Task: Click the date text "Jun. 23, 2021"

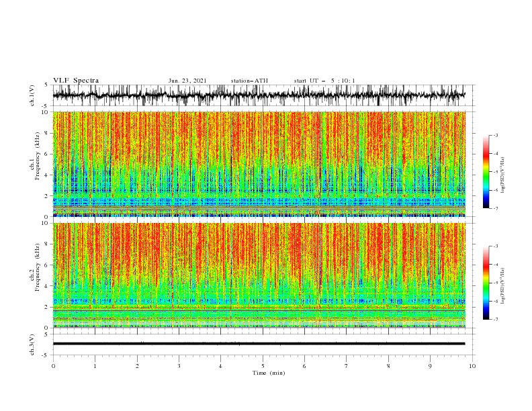Action: [187, 81]
